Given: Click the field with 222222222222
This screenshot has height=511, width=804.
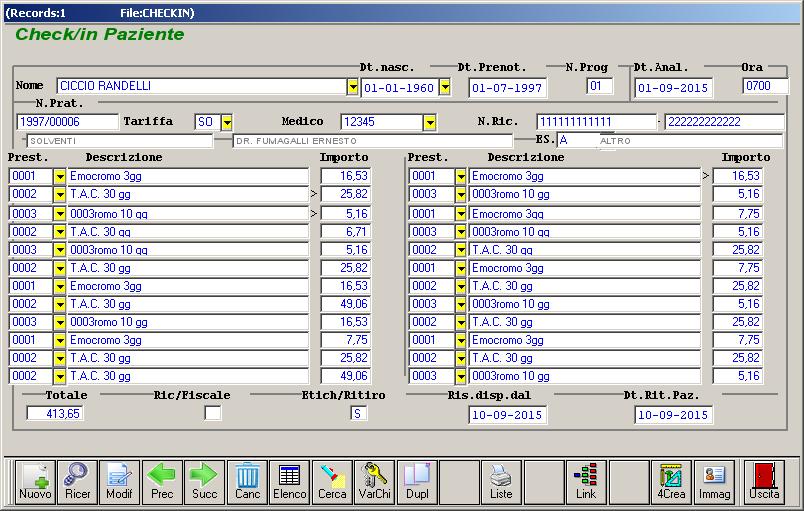Looking at the screenshot, I should tap(724, 121).
